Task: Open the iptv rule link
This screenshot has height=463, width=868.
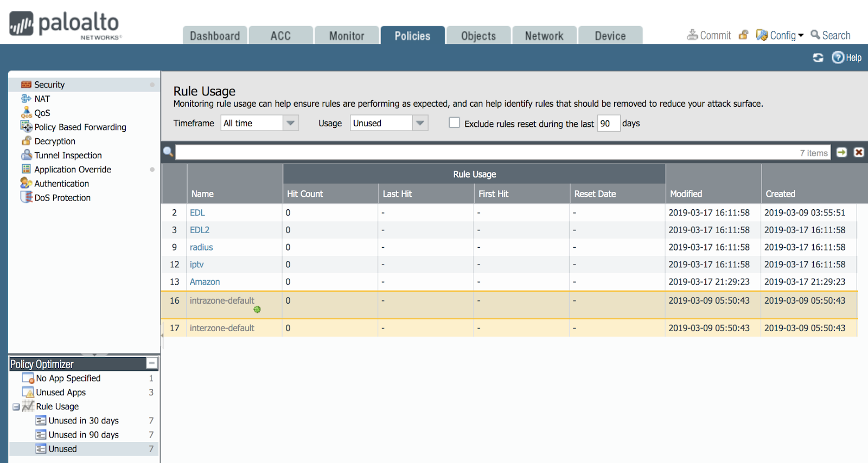Action: coord(196,265)
